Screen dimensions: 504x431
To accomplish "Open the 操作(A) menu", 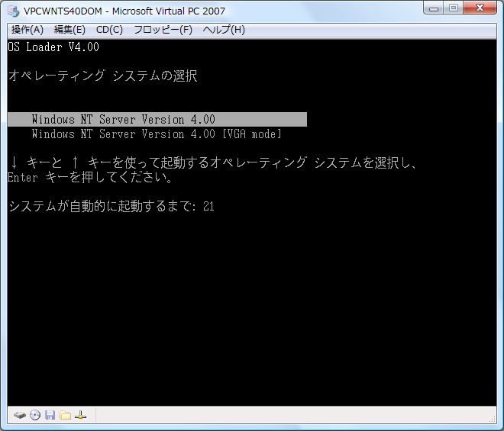I will point(27,30).
